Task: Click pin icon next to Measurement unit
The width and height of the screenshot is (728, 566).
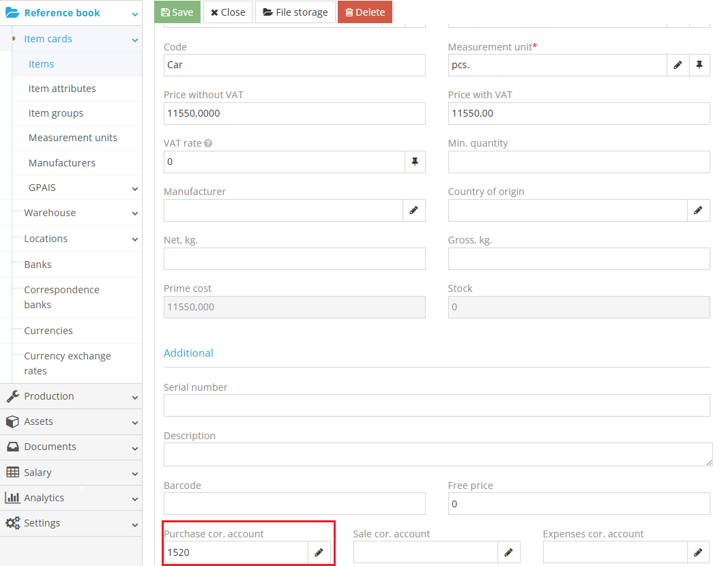Action: point(699,65)
